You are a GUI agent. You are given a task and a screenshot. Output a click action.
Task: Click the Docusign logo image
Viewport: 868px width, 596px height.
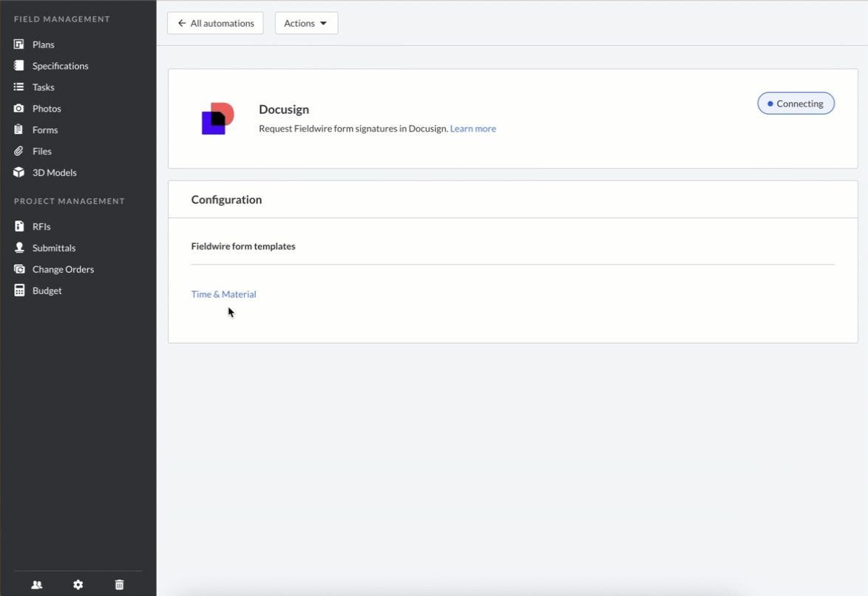pyautogui.click(x=217, y=119)
